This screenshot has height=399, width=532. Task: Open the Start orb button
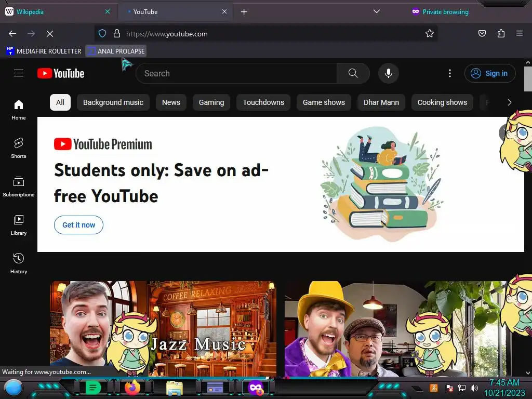tap(14, 388)
